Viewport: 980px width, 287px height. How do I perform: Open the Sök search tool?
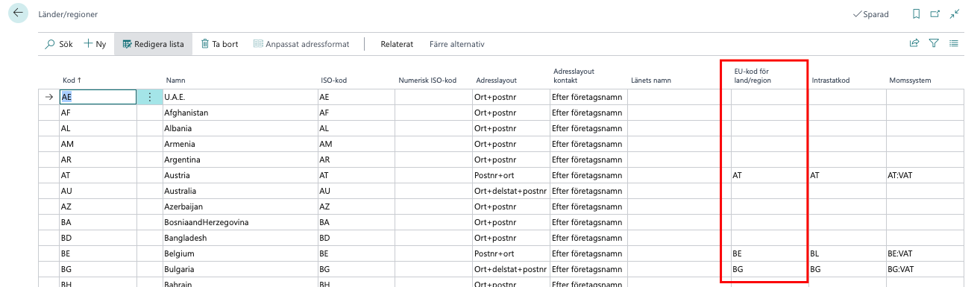tap(59, 44)
